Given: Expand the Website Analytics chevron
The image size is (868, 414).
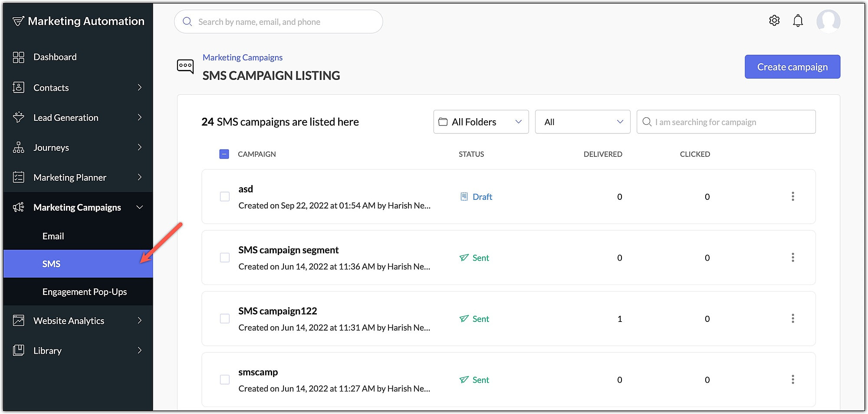Looking at the screenshot, I should pos(140,321).
